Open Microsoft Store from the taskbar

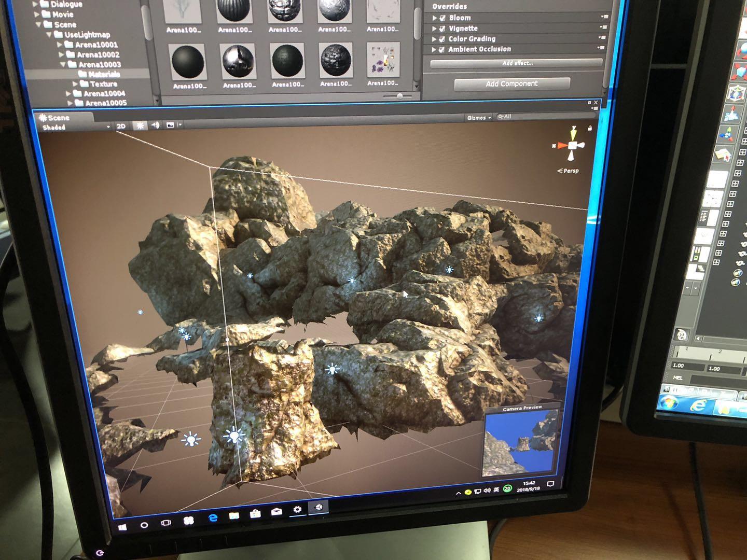pos(255,514)
